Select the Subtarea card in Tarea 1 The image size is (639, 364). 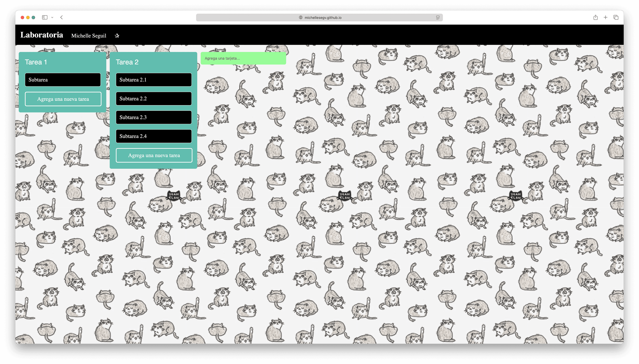63,80
